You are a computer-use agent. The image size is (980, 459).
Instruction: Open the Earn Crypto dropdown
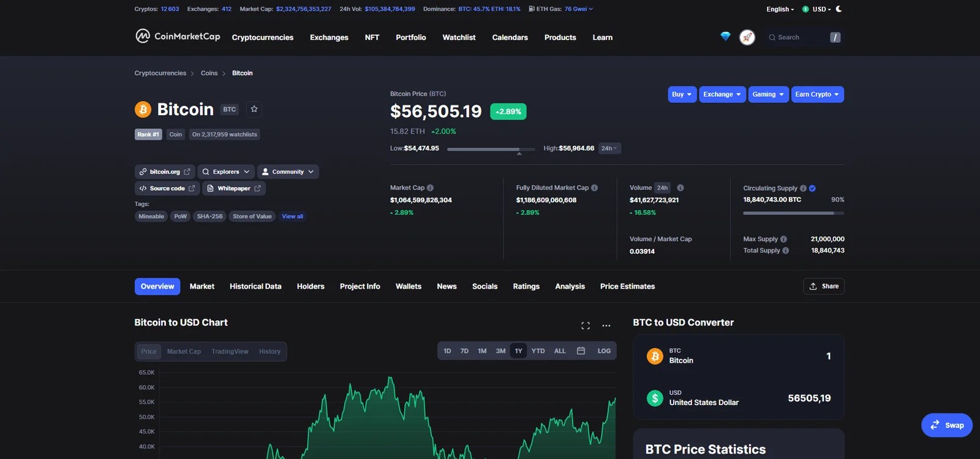(817, 94)
